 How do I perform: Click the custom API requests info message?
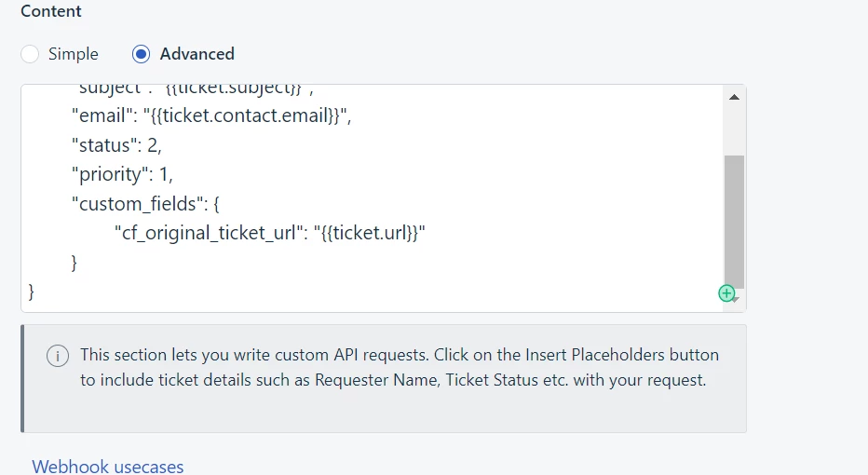click(x=400, y=367)
